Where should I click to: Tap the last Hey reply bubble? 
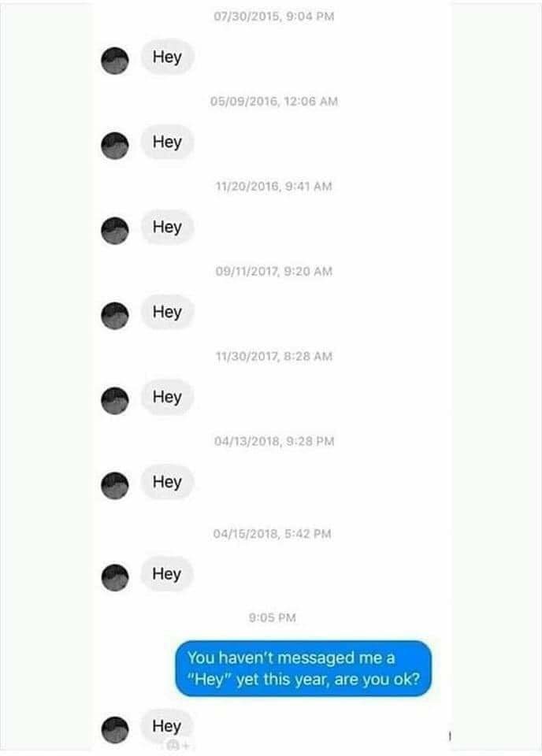[167, 725]
